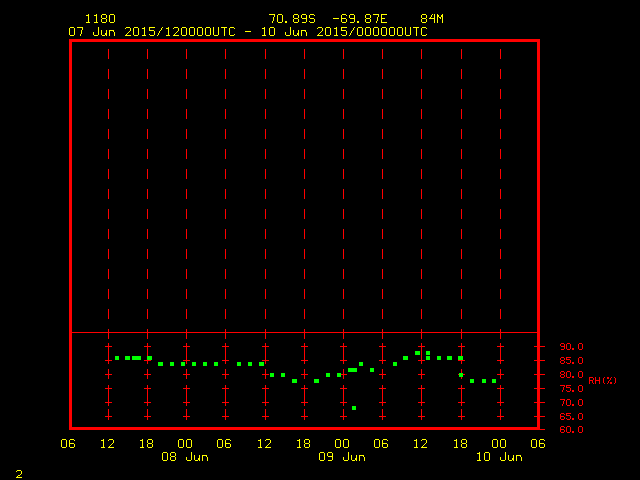Click the 00 hour label for 08 Jun
640x480 pixels.
pos(185,444)
